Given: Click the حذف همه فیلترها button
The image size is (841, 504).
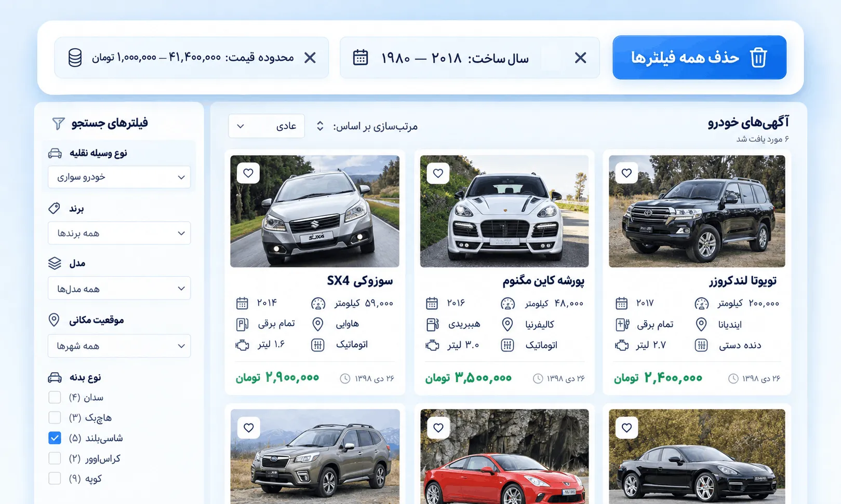Looking at the screenshot, I should tap(699, 57).
